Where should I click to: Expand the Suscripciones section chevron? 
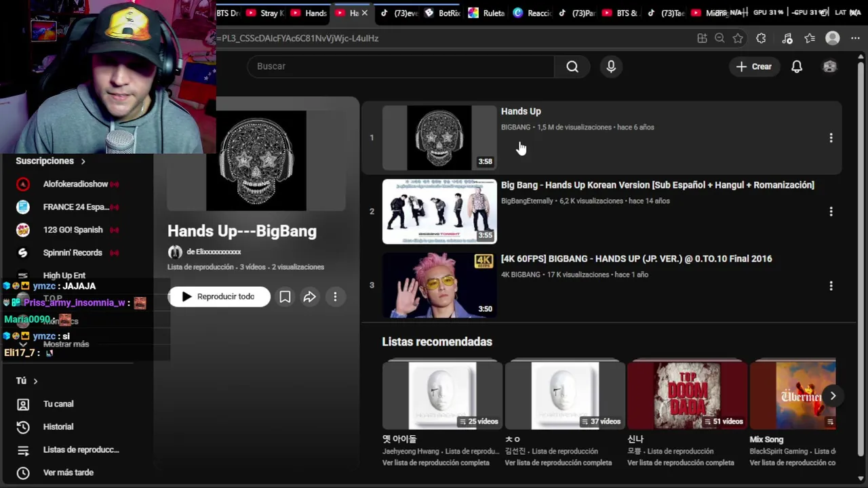(x=83, y=161)
